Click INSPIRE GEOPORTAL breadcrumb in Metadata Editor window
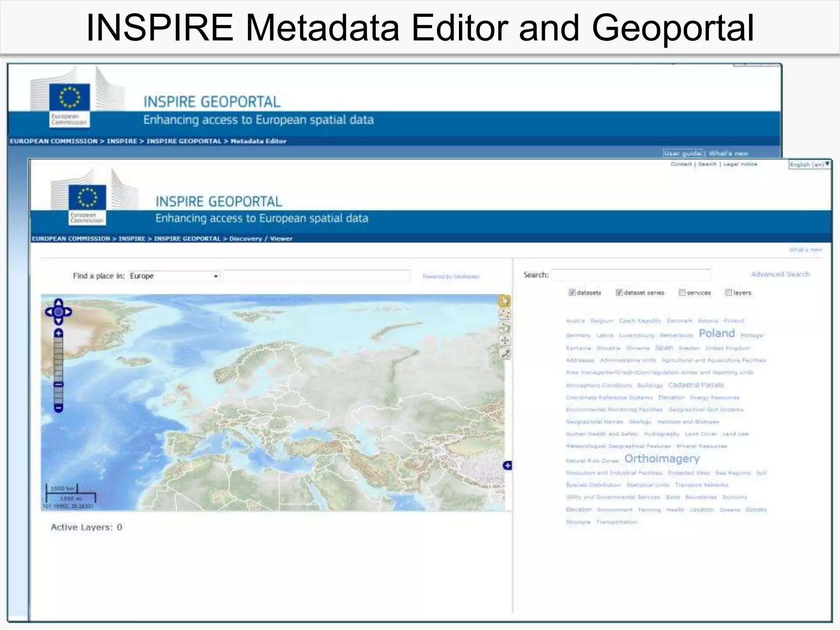 [x=184, y=141]
